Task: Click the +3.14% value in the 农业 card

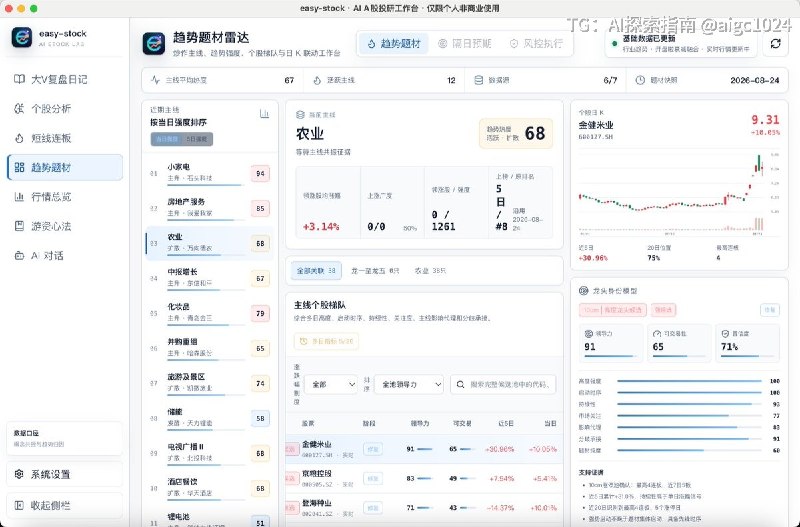Action: coord(321,227)
